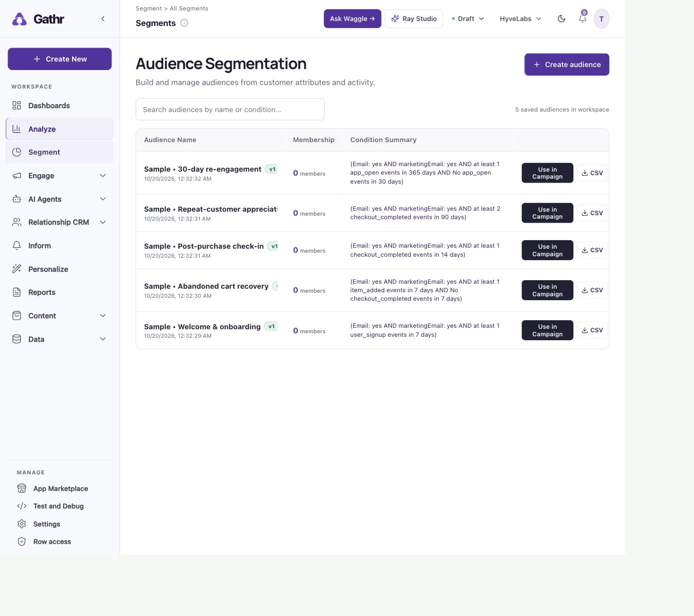694x616 pixels.
Task: Click the Ask Waggle button
Action: coord(352,19)
